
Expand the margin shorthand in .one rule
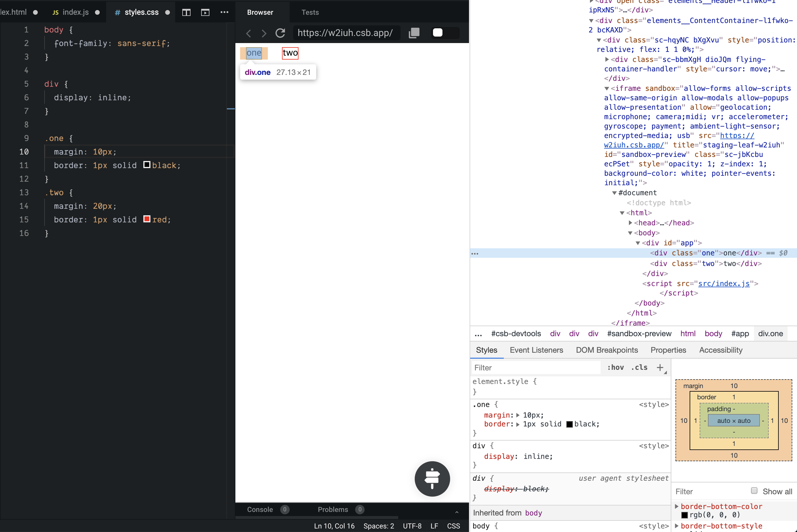[518, 415]
